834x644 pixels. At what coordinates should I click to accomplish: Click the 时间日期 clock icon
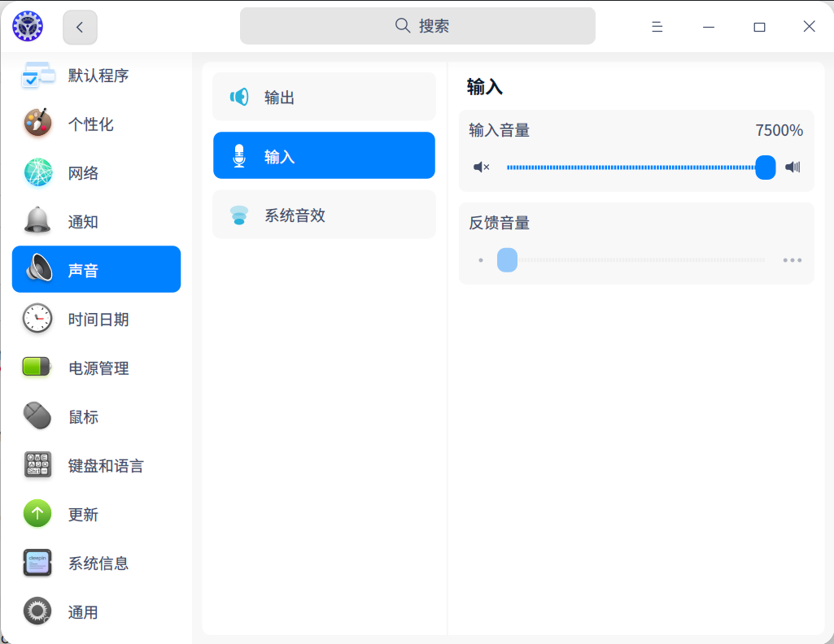37,318
